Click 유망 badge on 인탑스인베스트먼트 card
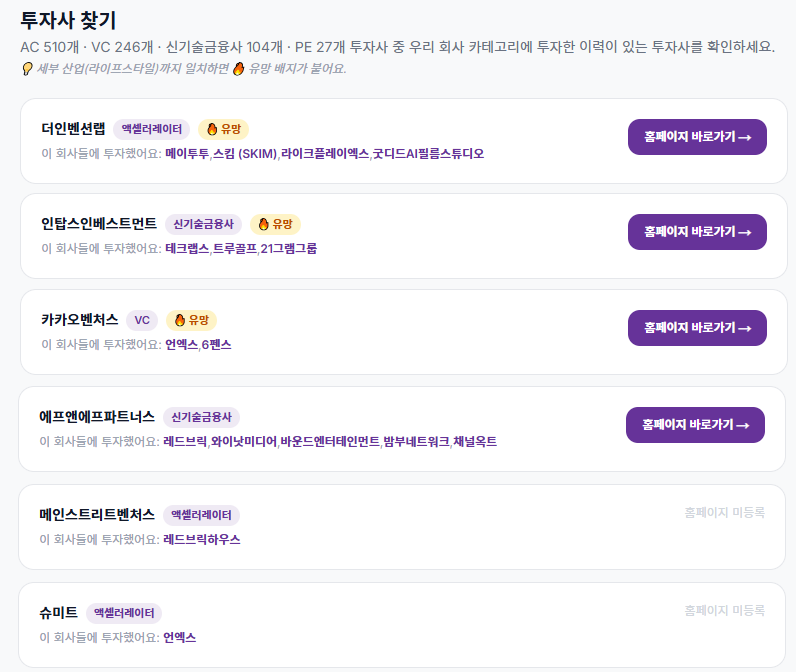The image size is (796, 672). (x=275, y=224)
